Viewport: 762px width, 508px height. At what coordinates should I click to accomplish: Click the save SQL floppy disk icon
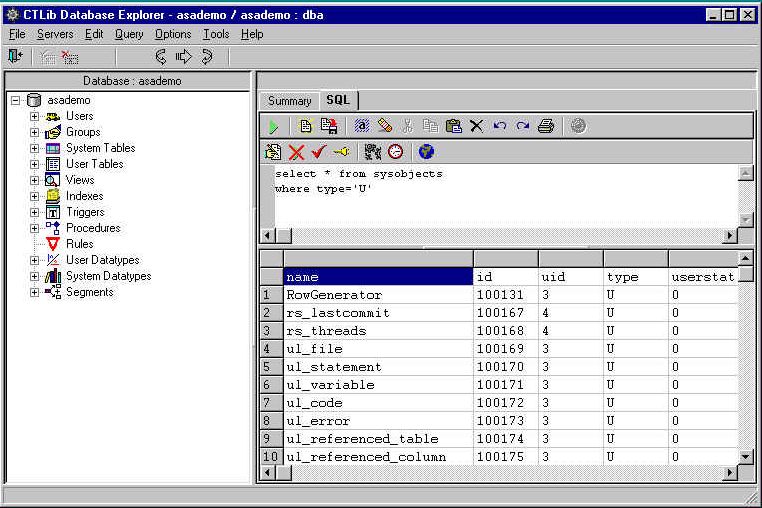[x=329, y=126]
